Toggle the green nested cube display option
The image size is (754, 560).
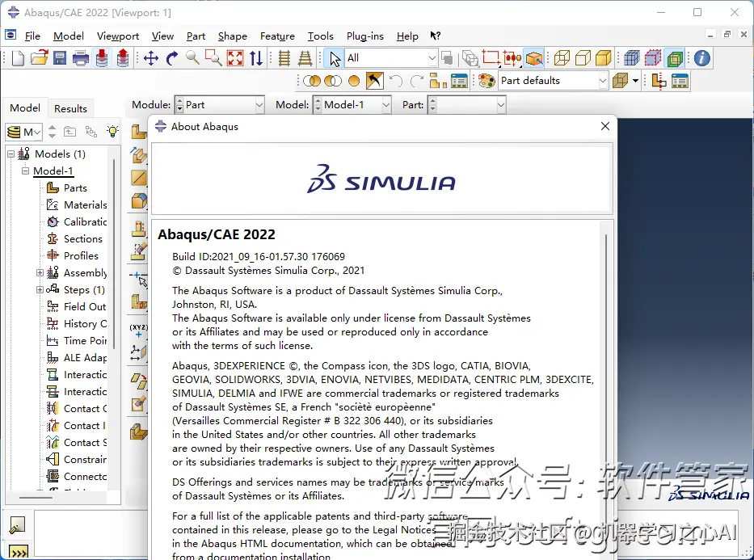[x=675, y=58]
